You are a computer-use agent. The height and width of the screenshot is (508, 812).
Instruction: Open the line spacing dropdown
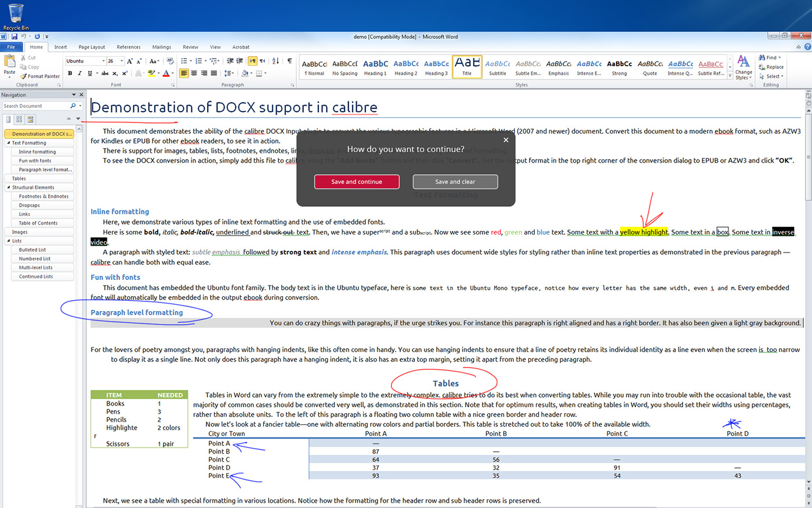point(229,73)
